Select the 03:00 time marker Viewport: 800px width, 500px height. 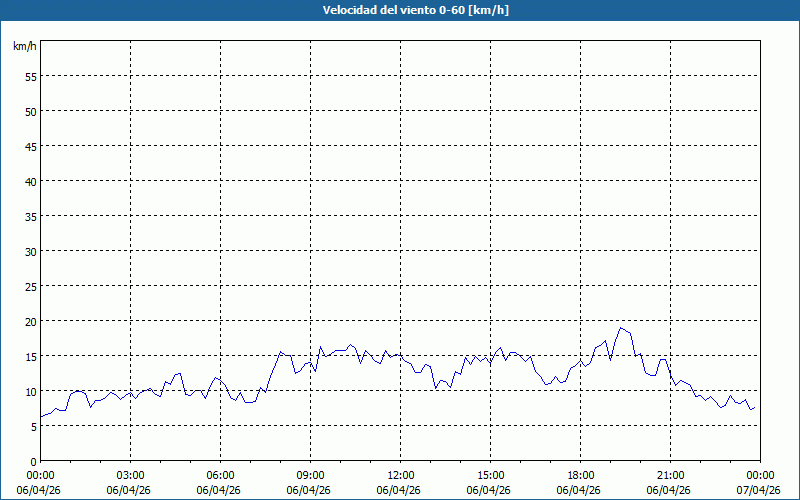point(130,475)
